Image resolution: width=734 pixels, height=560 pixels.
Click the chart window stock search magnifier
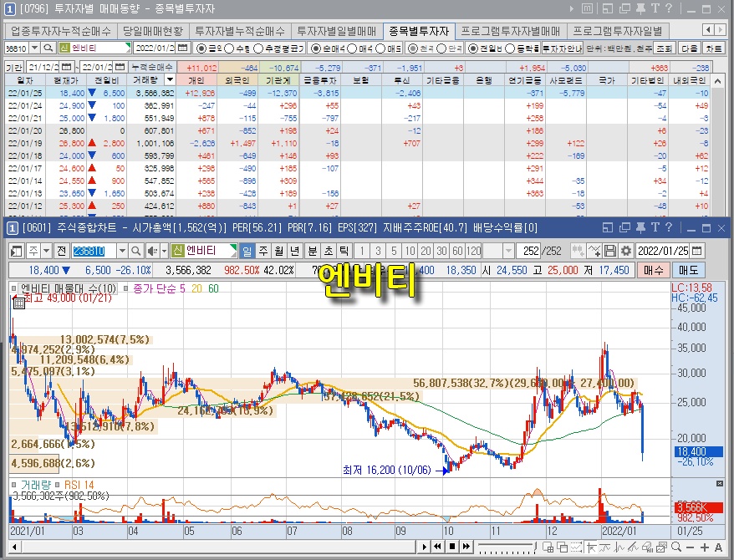point(135,252)
